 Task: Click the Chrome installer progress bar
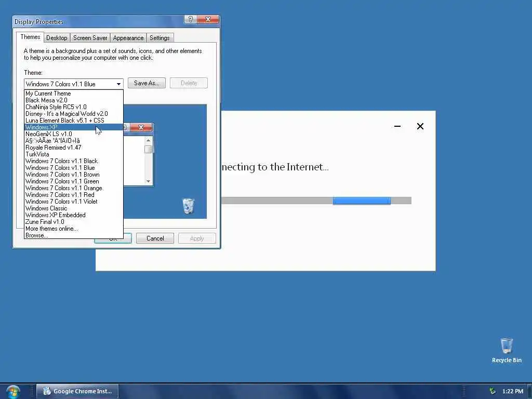click(x=316, y=201)
